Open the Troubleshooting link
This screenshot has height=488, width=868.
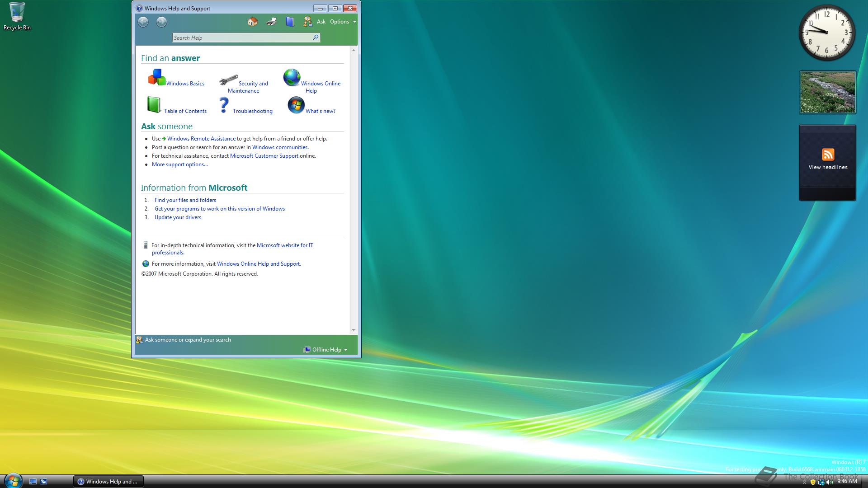tap(253, 111)
